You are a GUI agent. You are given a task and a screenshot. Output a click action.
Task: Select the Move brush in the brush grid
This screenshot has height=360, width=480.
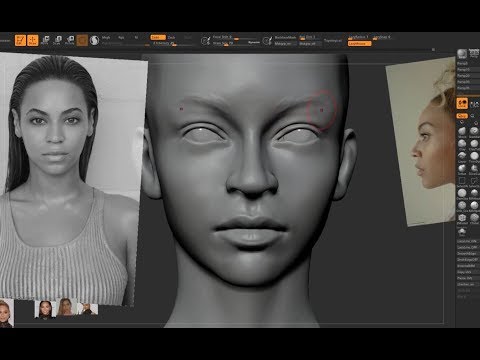462,132
